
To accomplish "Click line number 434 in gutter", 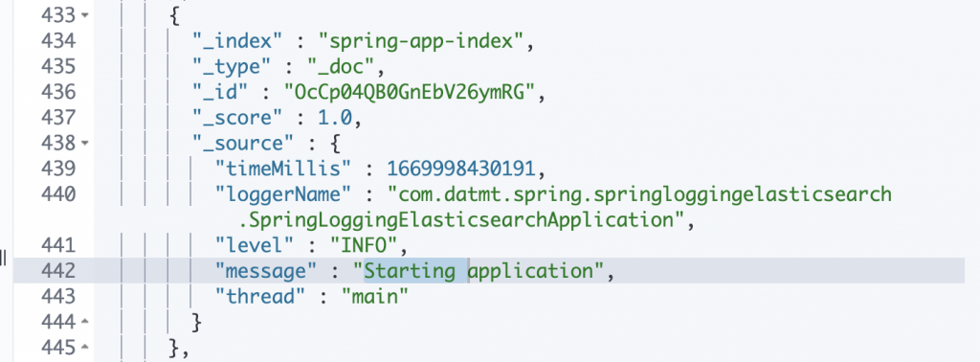I will point(58,41).
